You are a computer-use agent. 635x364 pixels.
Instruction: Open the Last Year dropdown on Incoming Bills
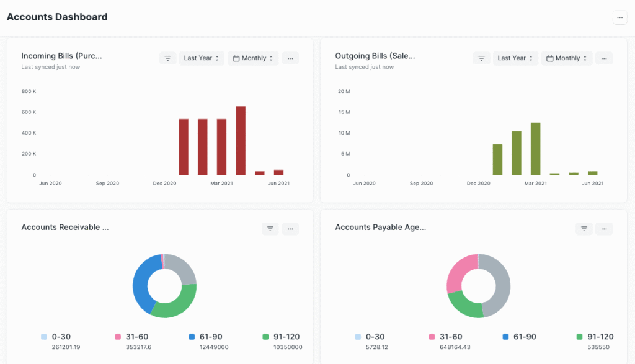tap(201, 58)
